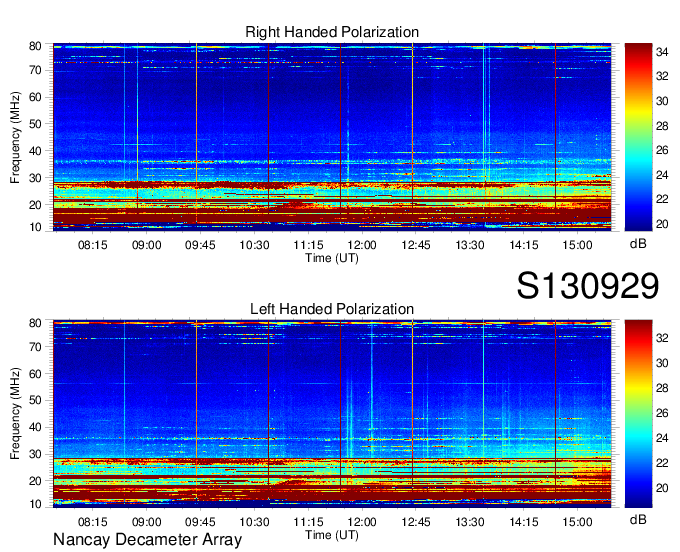The height and width of the screenshot is (552, 680).
Task: Click 10:30 time tick on Right Handed plot
Action: (x=254, y=245)
